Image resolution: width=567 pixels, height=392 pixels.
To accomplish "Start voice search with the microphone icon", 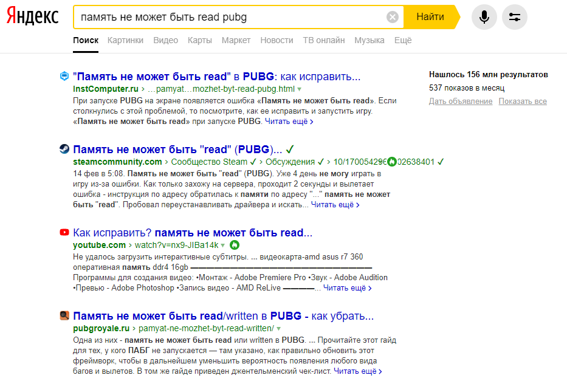I will [x=484, y=16].
